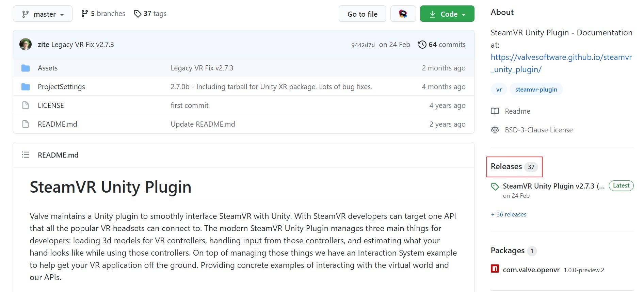View the 37 tags link
This screenshot has width=644, height=292.
click(150, 14)
